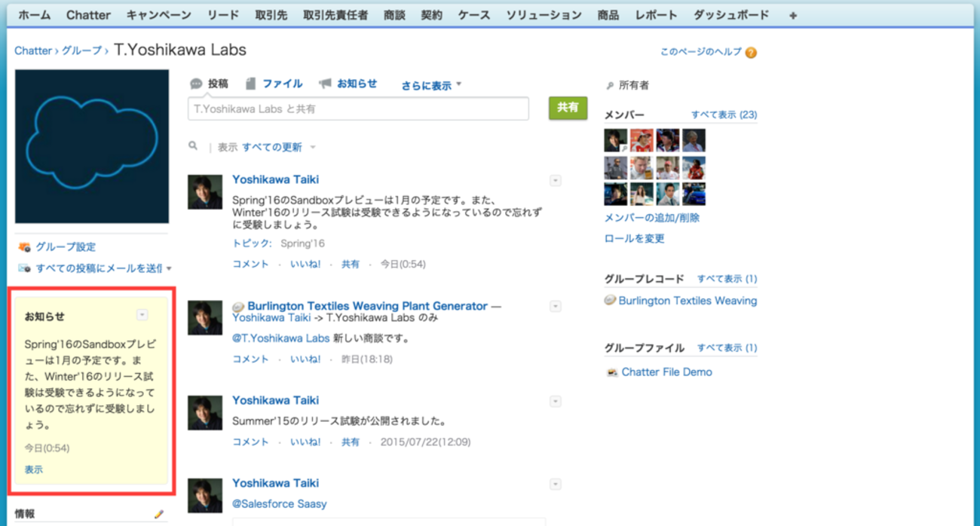Click コメント on the Spring'16 post

[250, 265]
